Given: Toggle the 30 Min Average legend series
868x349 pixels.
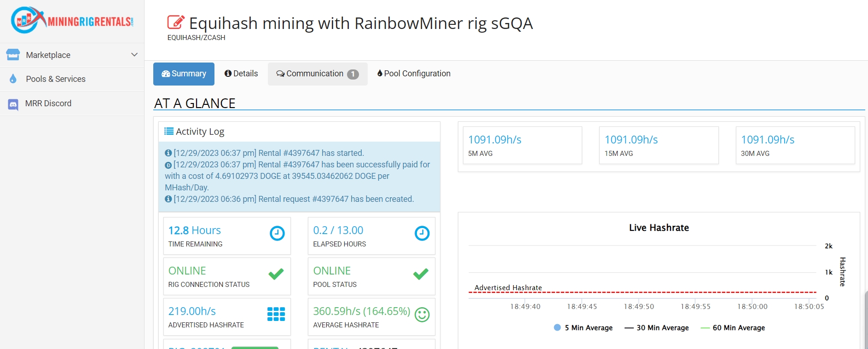Looking at the screenshot, I should tap(657, 328).
